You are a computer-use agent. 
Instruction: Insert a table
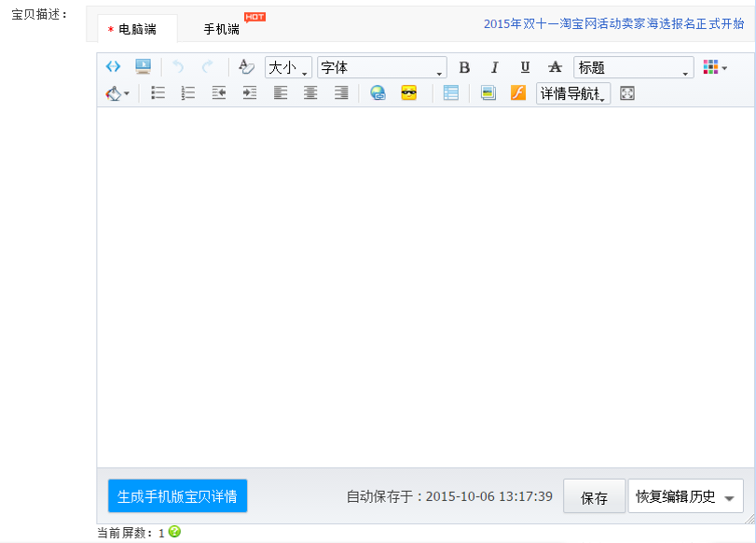(x=450, y=92)
